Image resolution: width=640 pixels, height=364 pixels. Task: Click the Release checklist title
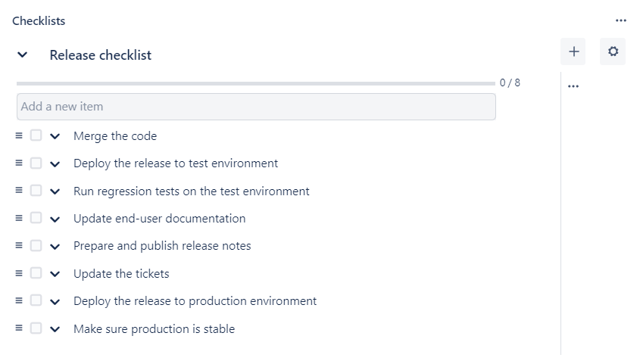coord(101,55)
